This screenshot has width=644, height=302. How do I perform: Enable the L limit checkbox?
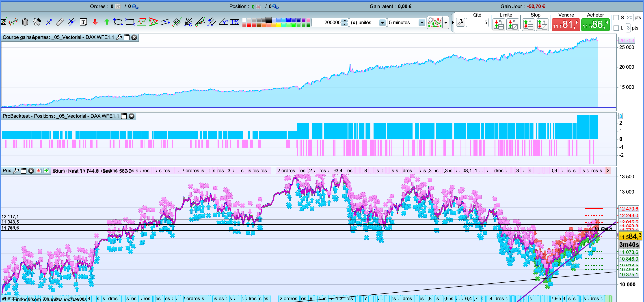[x=616, y=28]
